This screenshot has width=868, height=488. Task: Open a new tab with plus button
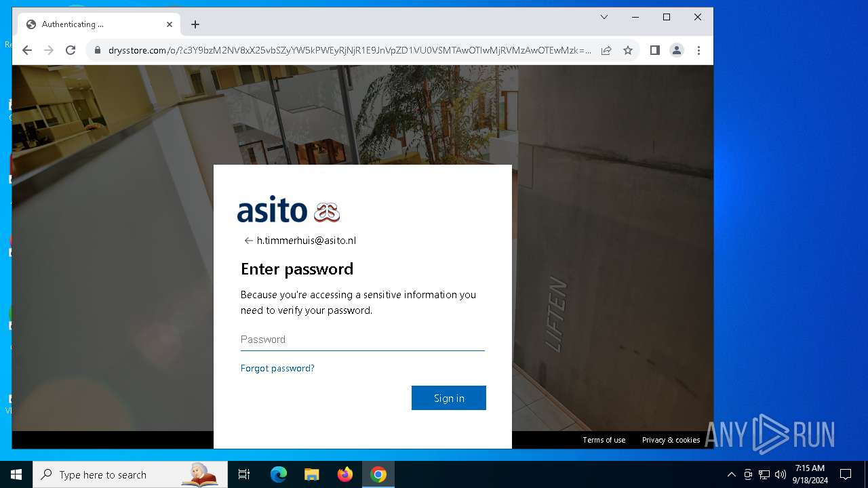coord(195,24)
